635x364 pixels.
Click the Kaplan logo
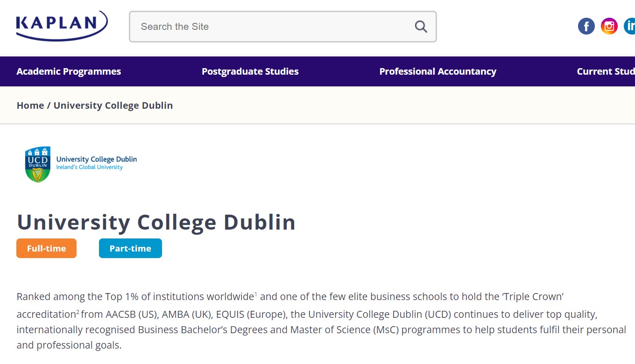click(x=62, y=26)
